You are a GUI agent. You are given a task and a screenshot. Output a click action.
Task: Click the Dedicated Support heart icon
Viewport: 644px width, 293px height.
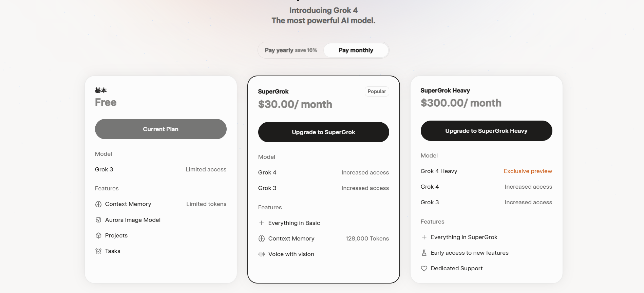[x=424, y=269]
